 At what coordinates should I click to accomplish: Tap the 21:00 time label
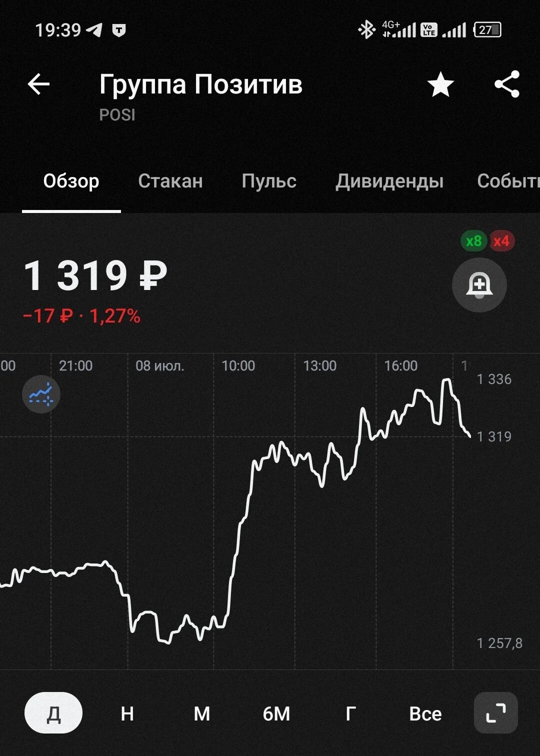coord(76,365)
